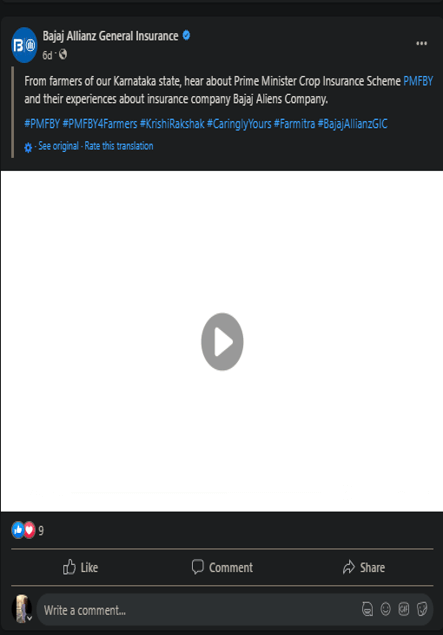The width and height of the screenshot is (443, 635).
Task: Play the video in the post
Action: coord(222,341)
